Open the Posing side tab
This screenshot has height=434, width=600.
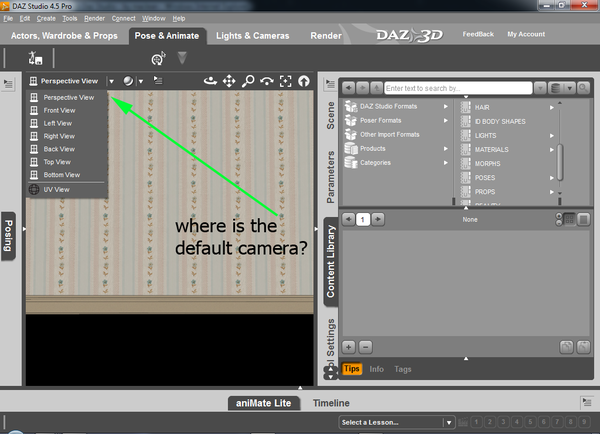[x=8, y=236]
